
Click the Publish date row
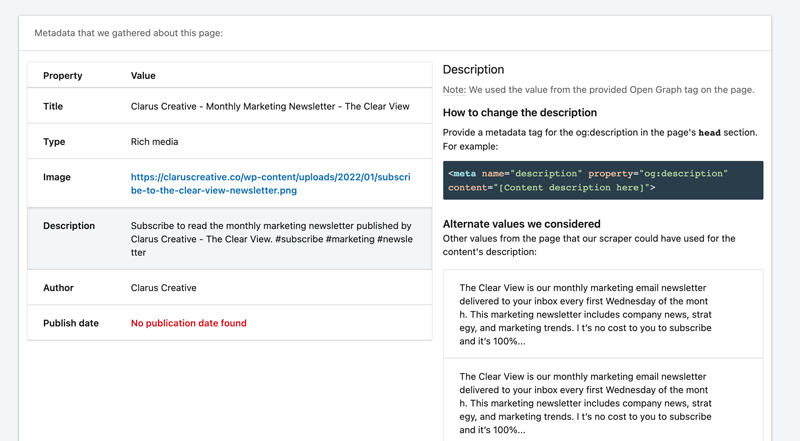click(230, 323)
